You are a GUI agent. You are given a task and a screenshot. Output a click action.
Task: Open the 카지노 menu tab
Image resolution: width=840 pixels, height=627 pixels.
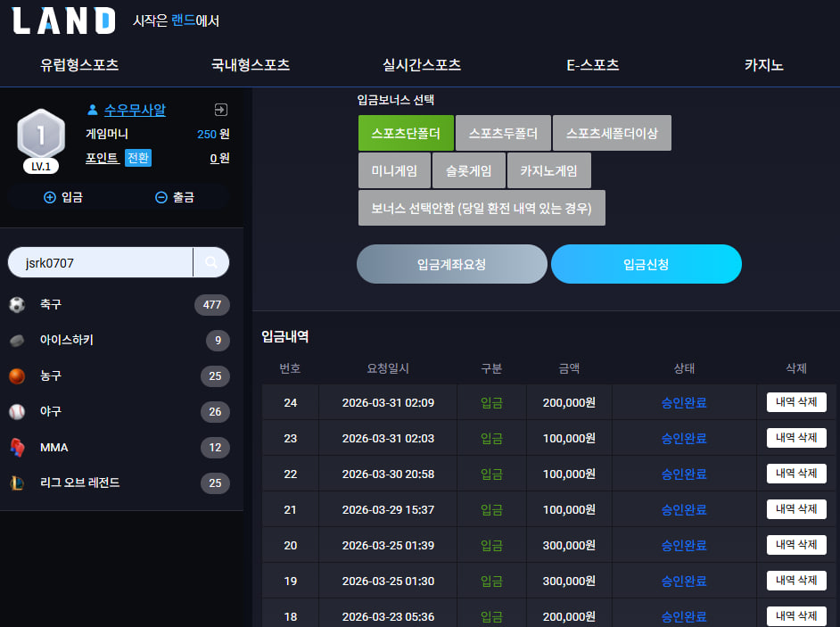764,65
